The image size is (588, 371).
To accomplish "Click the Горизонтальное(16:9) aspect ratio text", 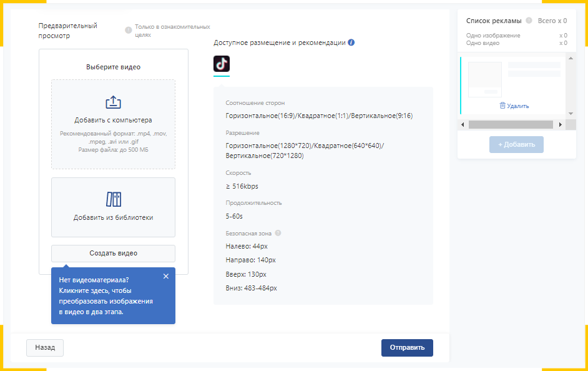I will [260, 116].
